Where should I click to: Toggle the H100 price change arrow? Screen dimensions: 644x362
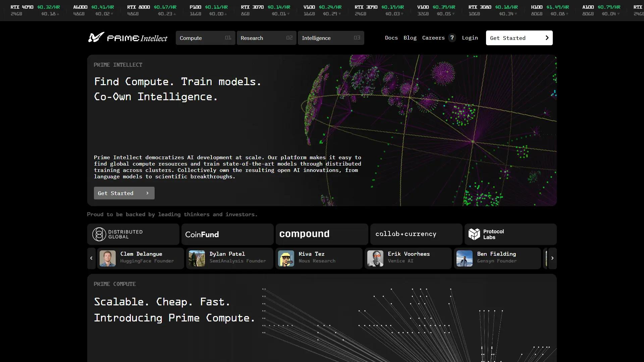pyautogui.click(x=567, y=14)
